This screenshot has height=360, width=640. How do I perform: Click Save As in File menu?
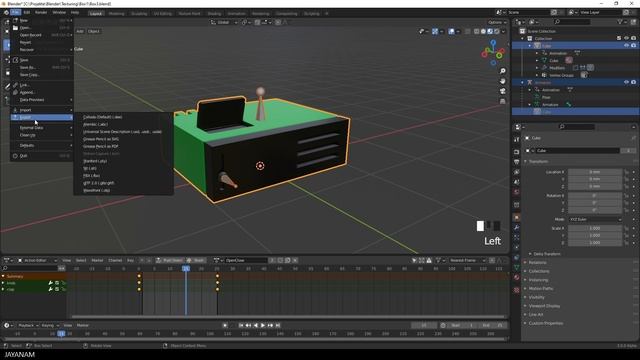[x=42, y=67]
